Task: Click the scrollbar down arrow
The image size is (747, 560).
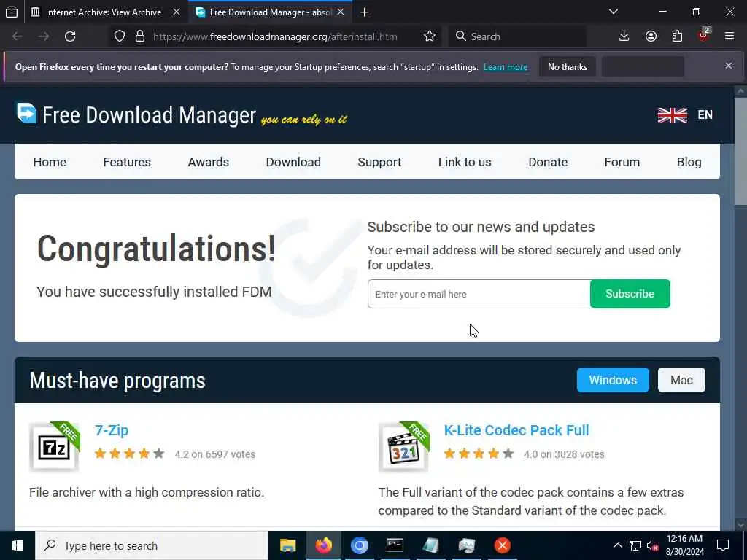Action: click(x=740, y=525)
